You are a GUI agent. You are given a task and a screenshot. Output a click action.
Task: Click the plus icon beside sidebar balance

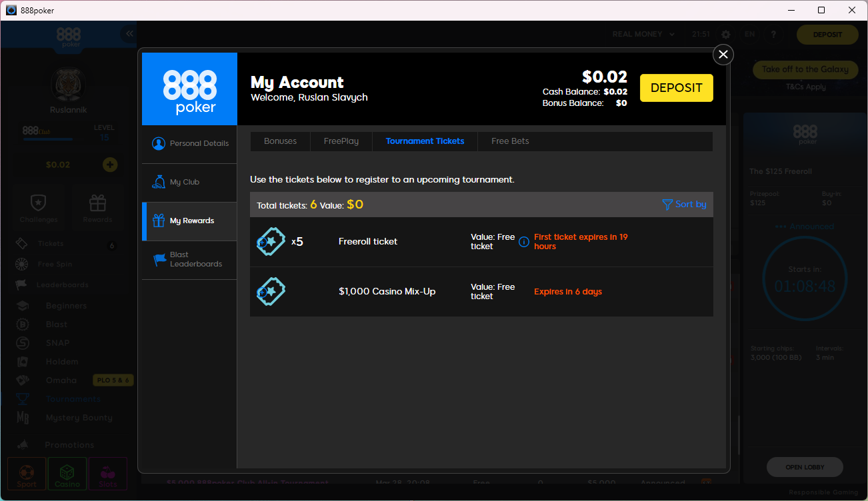[x=110, y=165]
